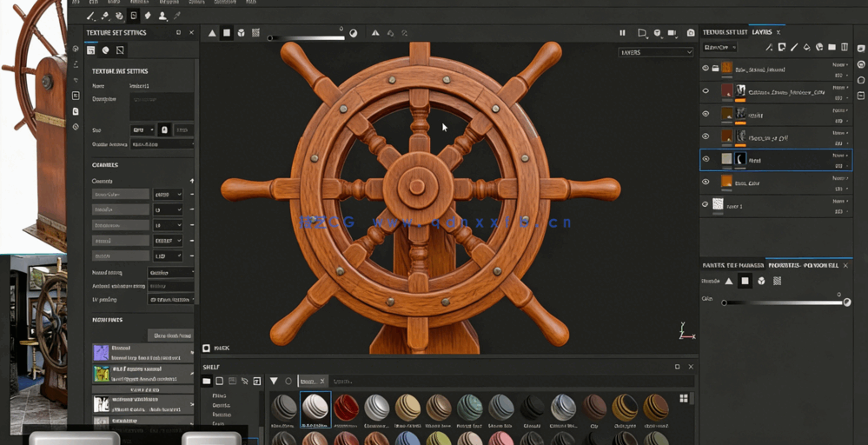The width and height of the screenshot is (868, 445).
Task: Adjust the Color grayscale slider in Properties
Action: [x=784, y=302]
